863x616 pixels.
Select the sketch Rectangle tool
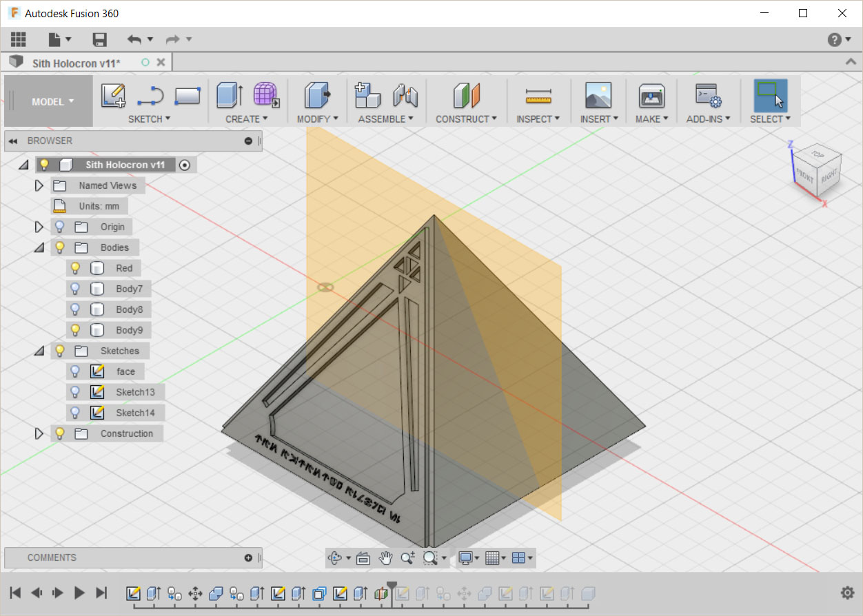[187, 95]
